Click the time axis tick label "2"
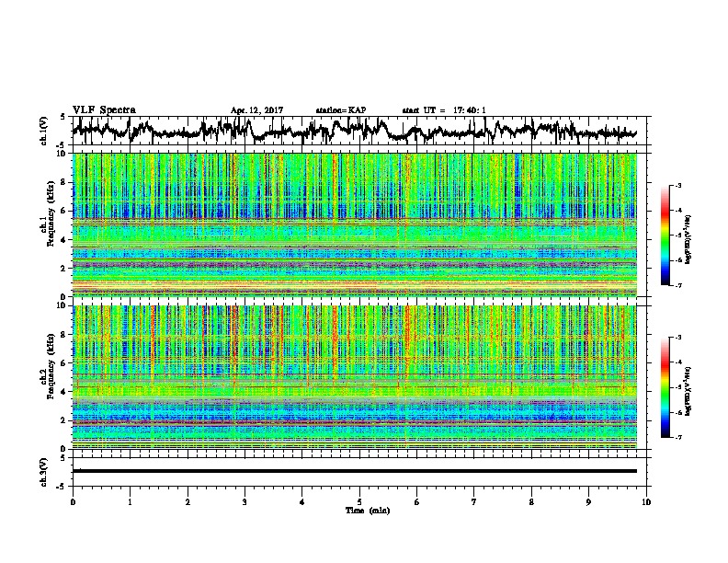This screenshot has height=563, width=728. coord(188,502)
